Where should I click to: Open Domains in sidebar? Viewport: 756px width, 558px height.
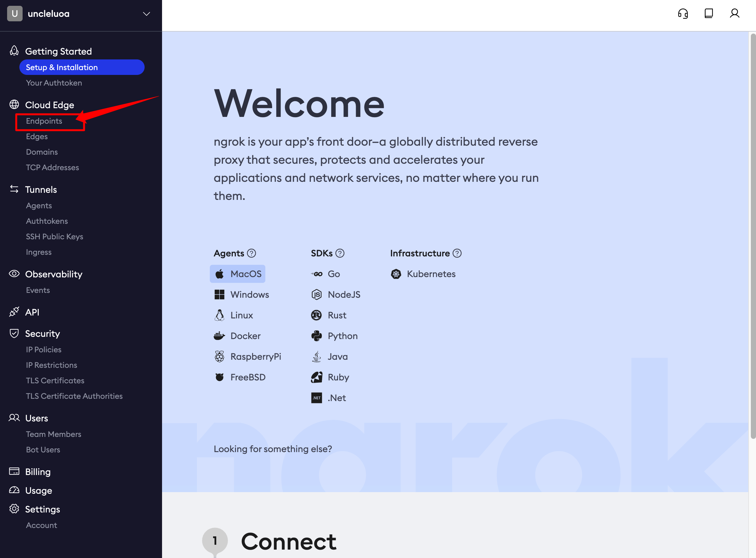(x=42, y=152)
